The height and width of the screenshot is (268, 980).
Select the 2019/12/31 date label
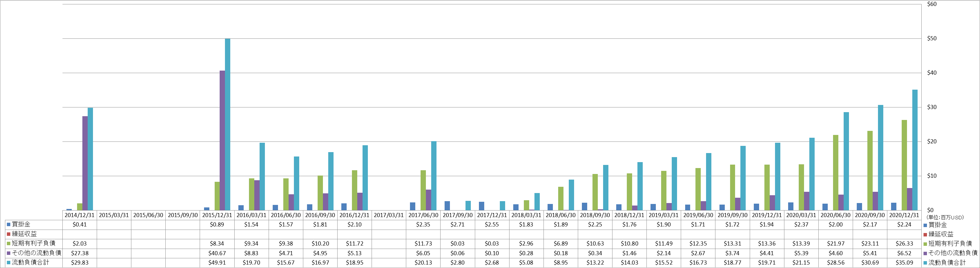tap(767, 215)
